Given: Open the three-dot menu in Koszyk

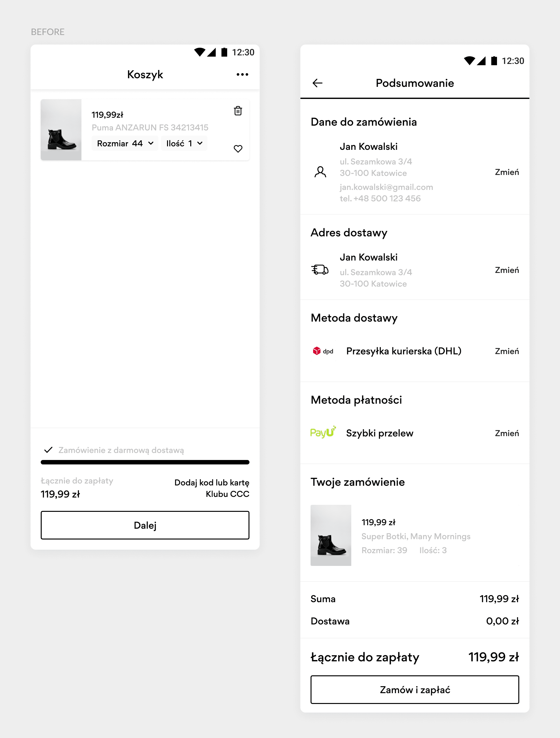Looking at the screenshot, I should (242, 74).
